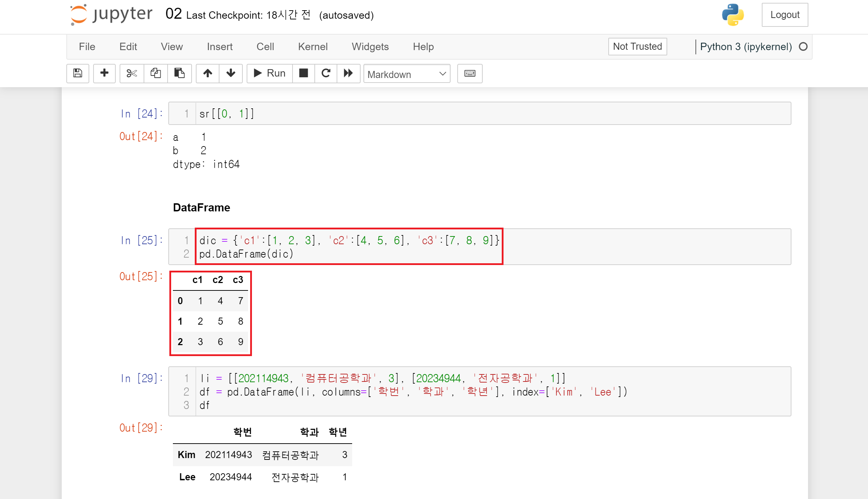Move selected cell down arrow
This screenshot has height=499, width=868.
point(231,73)
